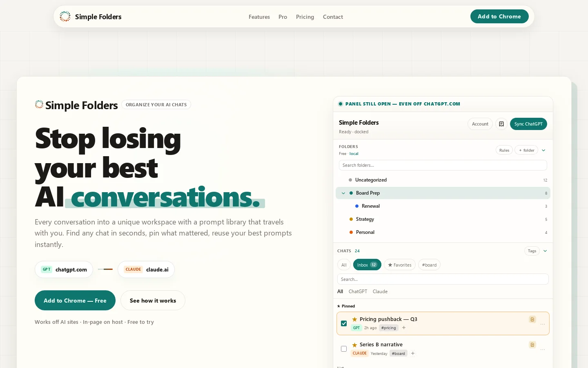
Task: Click the Simple Folders logo in hero heading
Action: pyautogui.click(x=39, y=105)
